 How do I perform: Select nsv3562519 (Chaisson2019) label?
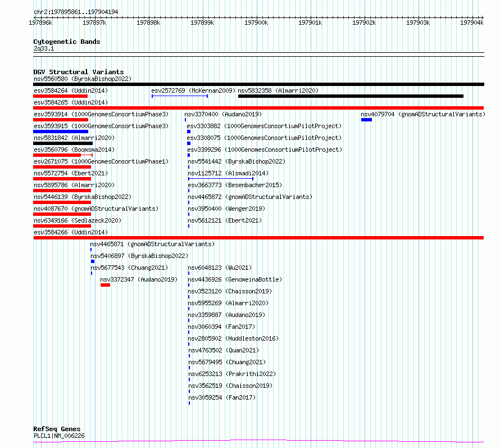[230, 386]
